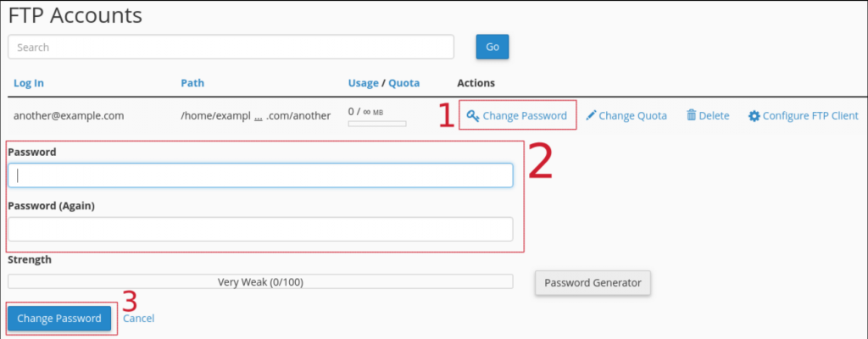Sort accounts by the Log In column
This screenshot has height=339, width=868.
[x=29, y=83]
